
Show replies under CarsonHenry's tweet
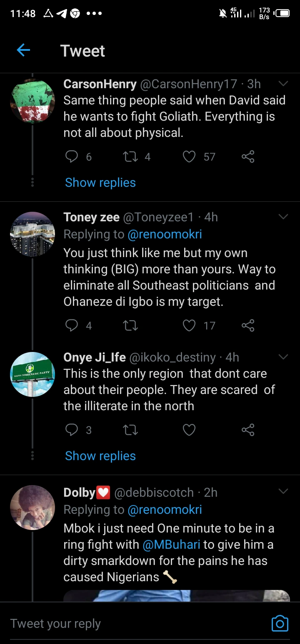tap(100, 183)
